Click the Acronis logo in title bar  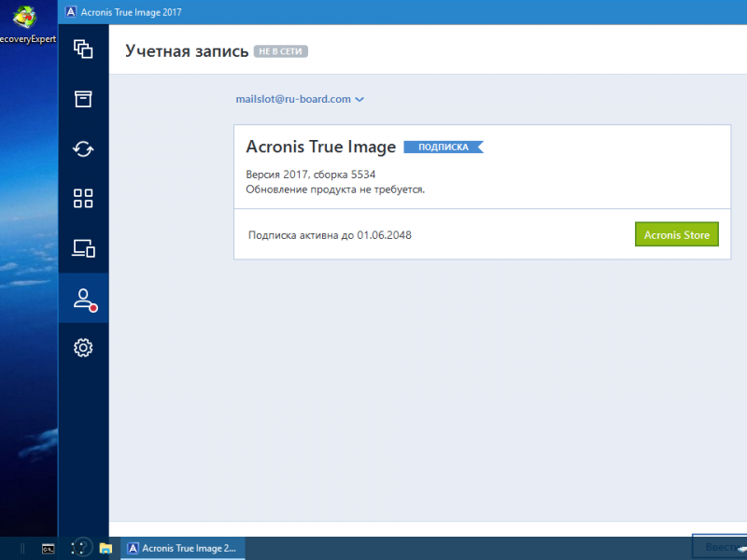click(x=71, y=12)
